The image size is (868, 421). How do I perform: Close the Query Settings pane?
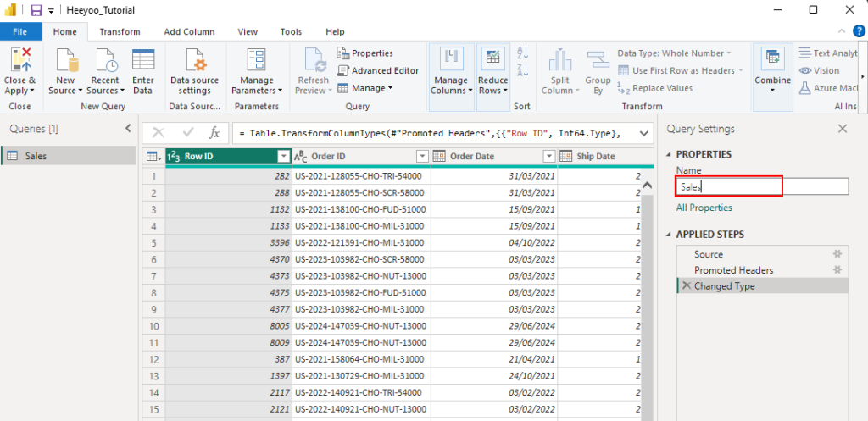(843, 129)
